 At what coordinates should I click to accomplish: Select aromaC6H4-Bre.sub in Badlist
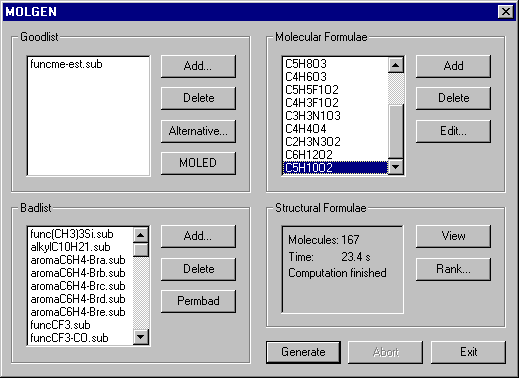pos(81,312)
